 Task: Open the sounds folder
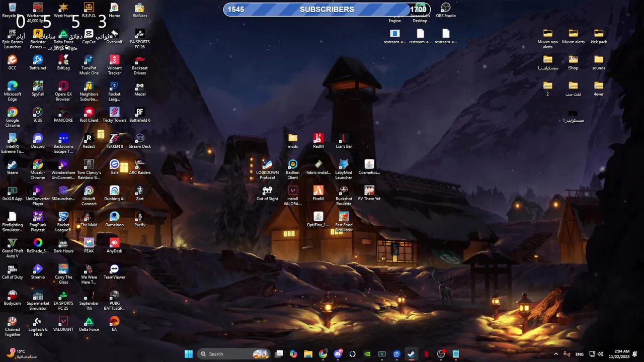(599, 62)
